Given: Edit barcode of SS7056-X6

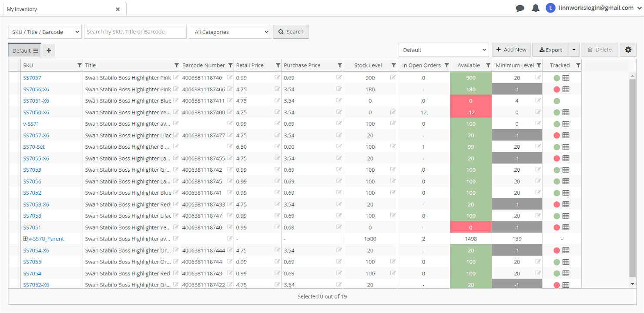Looking at the screenshot, I should click(x=230, y=89).
